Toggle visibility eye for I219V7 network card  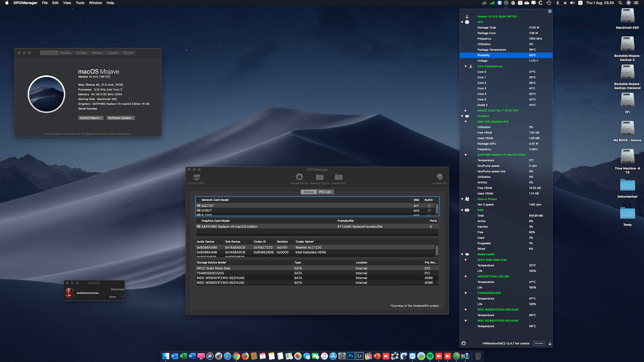click(x=199, y=210)
